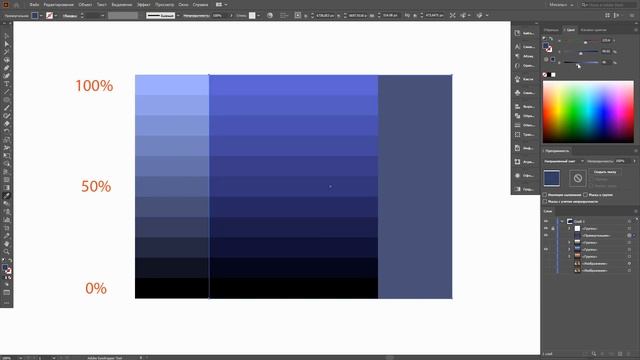This screenshot has height=360, width=640.
Task: Open the workspace switcher dropdown at top right
Action: pyautogui.click(x=561, y=4)
